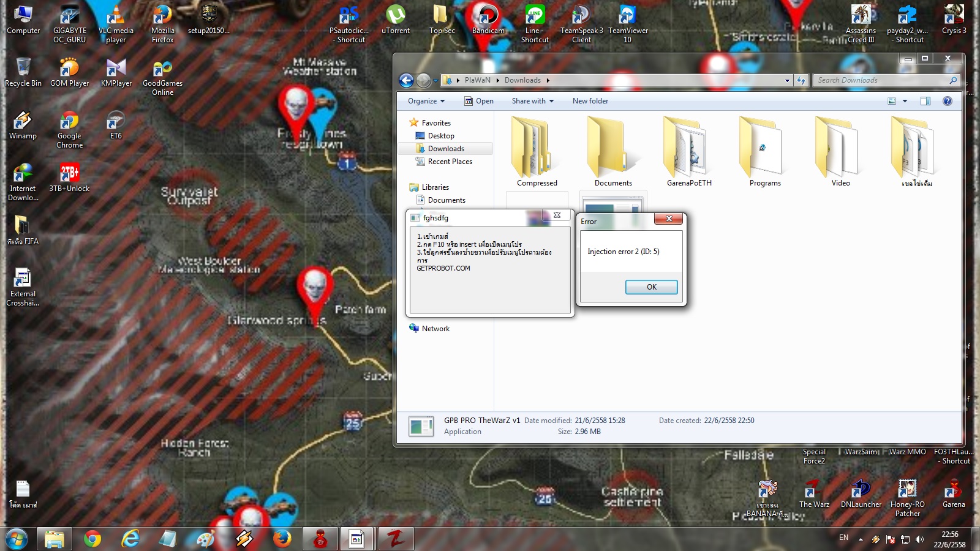
Task: Select the GarenaPoETH folder
Action: coord(689,152)
